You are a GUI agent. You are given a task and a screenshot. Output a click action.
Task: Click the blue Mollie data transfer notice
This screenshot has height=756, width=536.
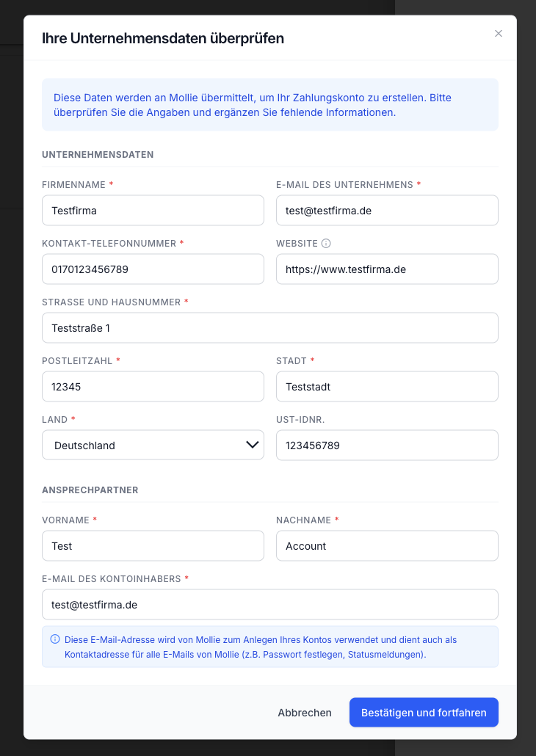coord(270,105)
